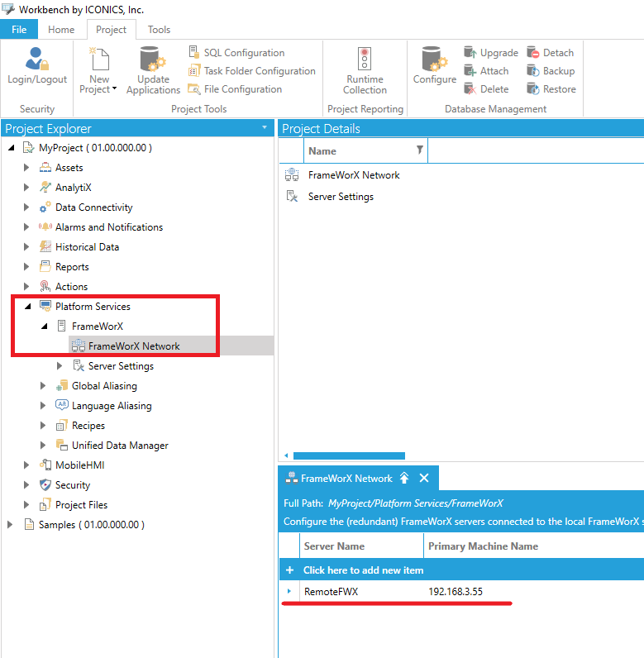Click the Delete database icon
This screenshot has width=644, height=658.
point(470,89)
